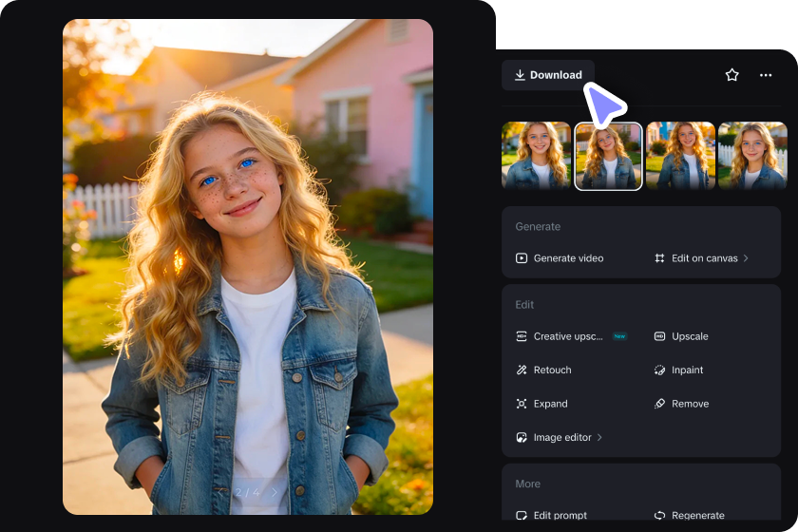This screenshot has height=532, width=798.
Task: Click the '2 / 4' image counter
Action: click(x=247, y=492)
